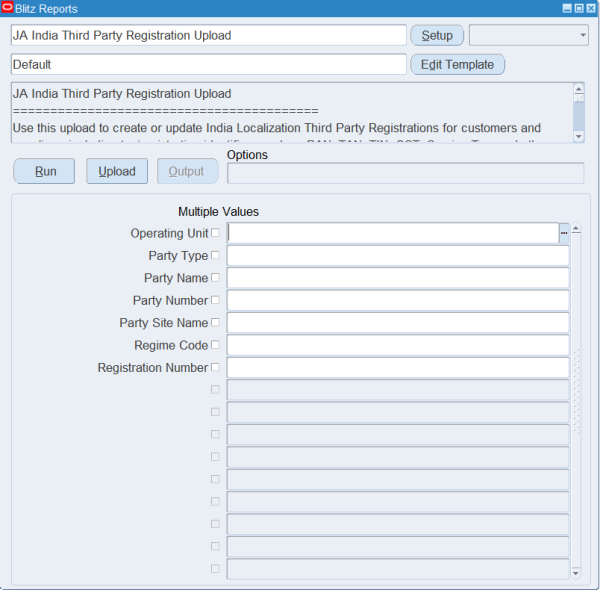Enable multiple values for Party Type
The image size is (600, 590).
[x=215, y=255]
